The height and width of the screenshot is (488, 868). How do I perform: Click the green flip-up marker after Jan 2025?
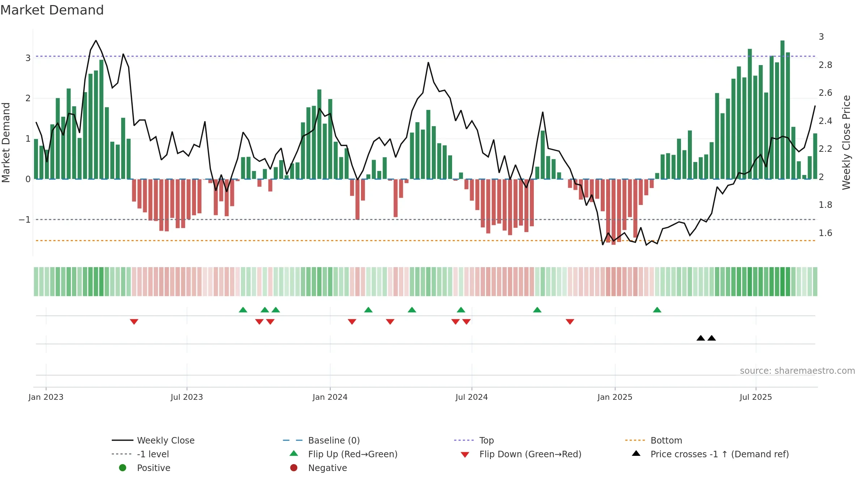point(657,310)
